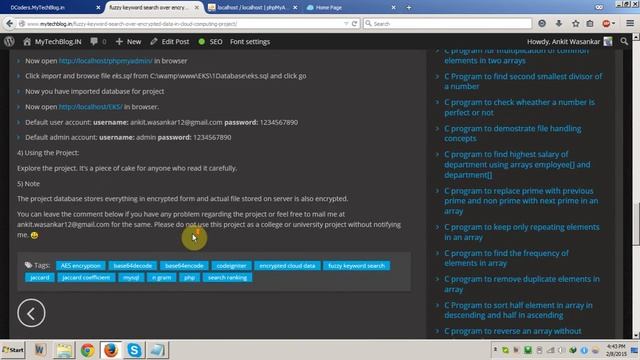
Task: Click the Firefox search box
Action: (x=447, y=24)
